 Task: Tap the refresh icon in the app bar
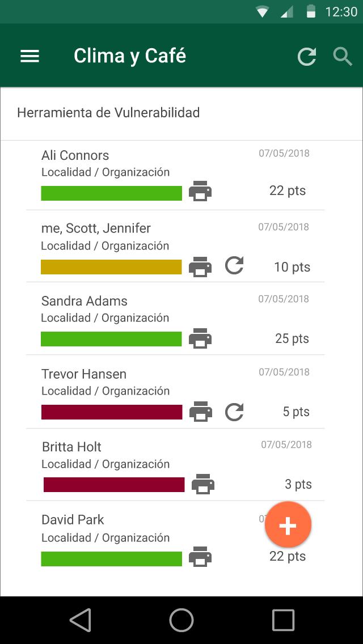[x=307, y=56]
